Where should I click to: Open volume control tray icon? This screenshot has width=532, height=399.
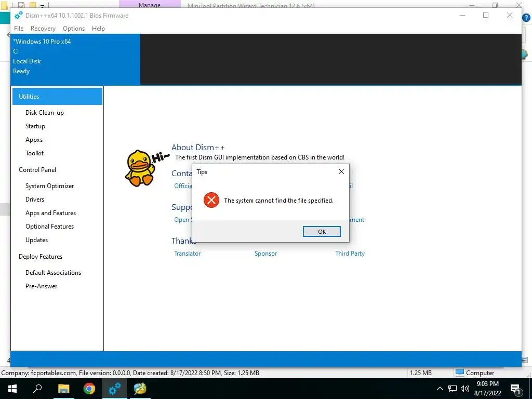tap(465, 389)
